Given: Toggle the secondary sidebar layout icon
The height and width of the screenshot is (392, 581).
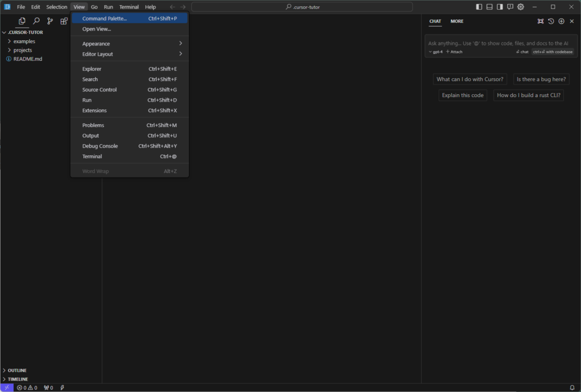Looking at the screenshot, I should (500, 7).
